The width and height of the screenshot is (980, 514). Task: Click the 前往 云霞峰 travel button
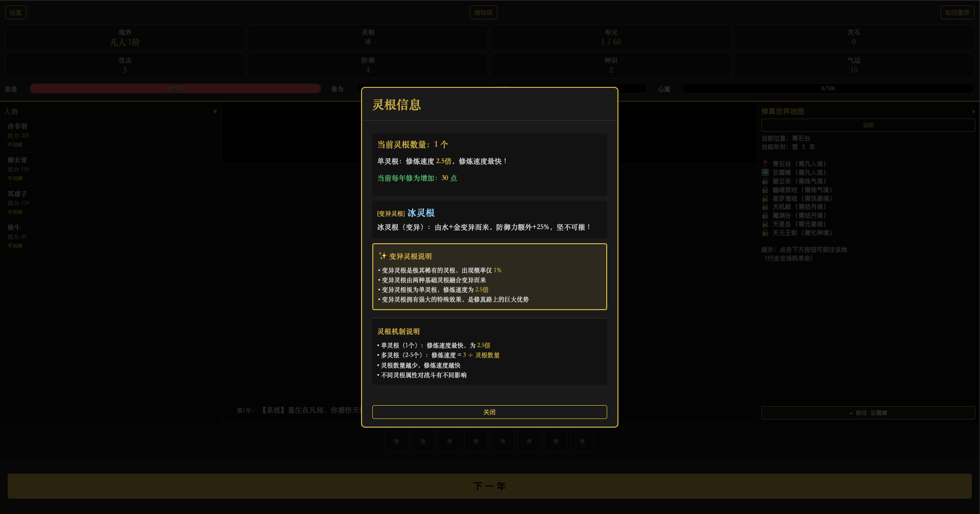pyautogui.click(x=868, y=413)
